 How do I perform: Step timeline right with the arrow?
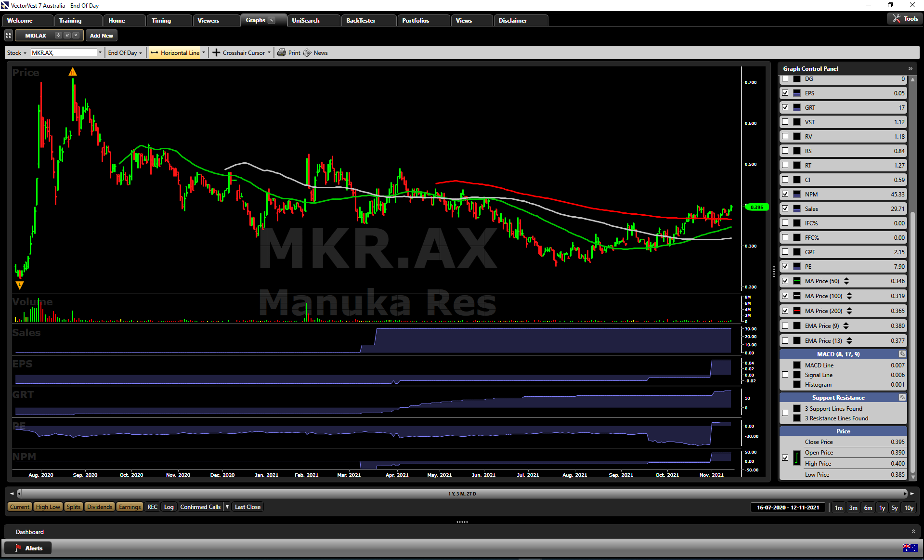912,494
